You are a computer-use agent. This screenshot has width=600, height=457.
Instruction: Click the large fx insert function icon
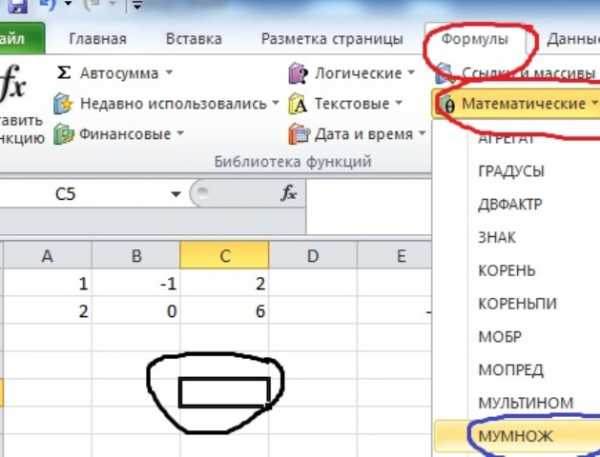pyautogui.click(x=13, y=83)
